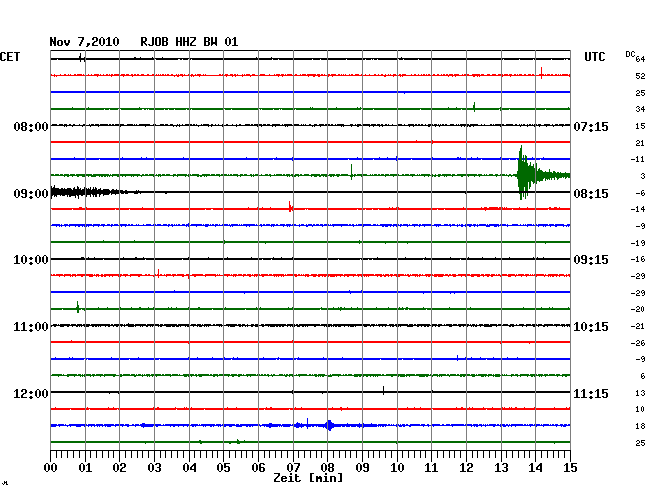Click minute tick label "09" on time axis
Viewport: 650px width, 494px height.
(x=362, y=468)
